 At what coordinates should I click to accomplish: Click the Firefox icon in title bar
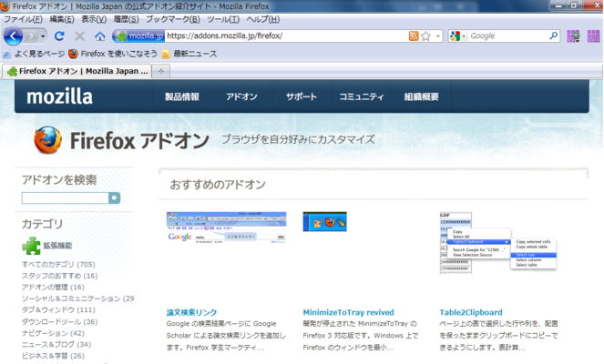5,6
